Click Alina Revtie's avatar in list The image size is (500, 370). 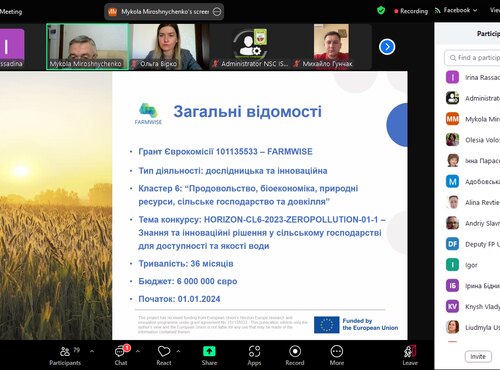(452, 202)
